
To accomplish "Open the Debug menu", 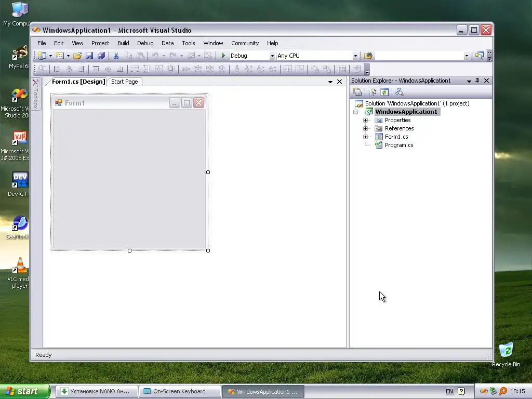I will click(145, 43).
